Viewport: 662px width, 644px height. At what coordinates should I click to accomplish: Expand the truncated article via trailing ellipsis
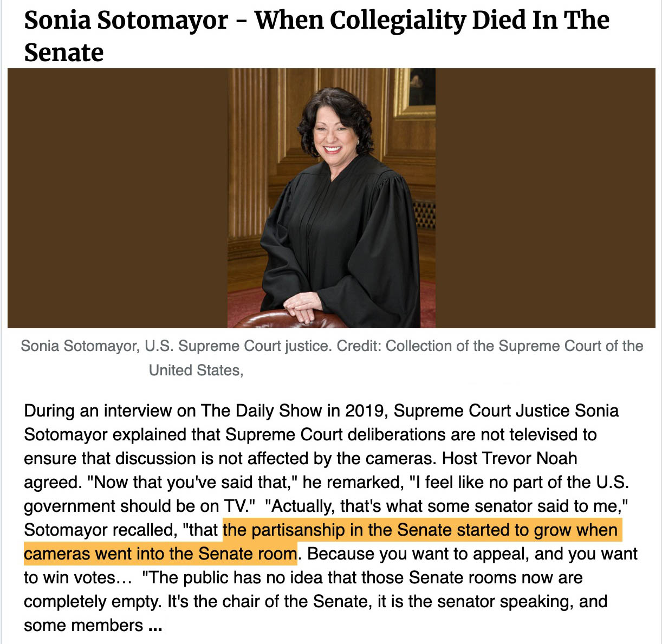pyautogui.click(x=155, y=626)
